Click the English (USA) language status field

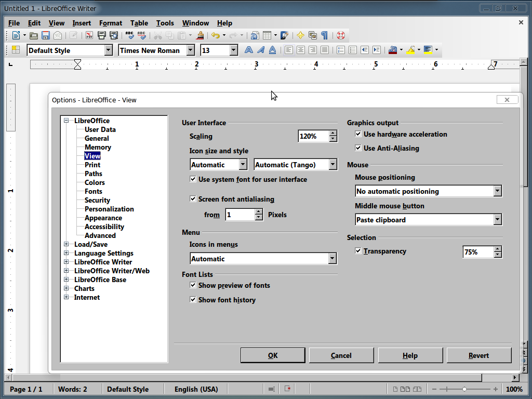coord(196,389)
